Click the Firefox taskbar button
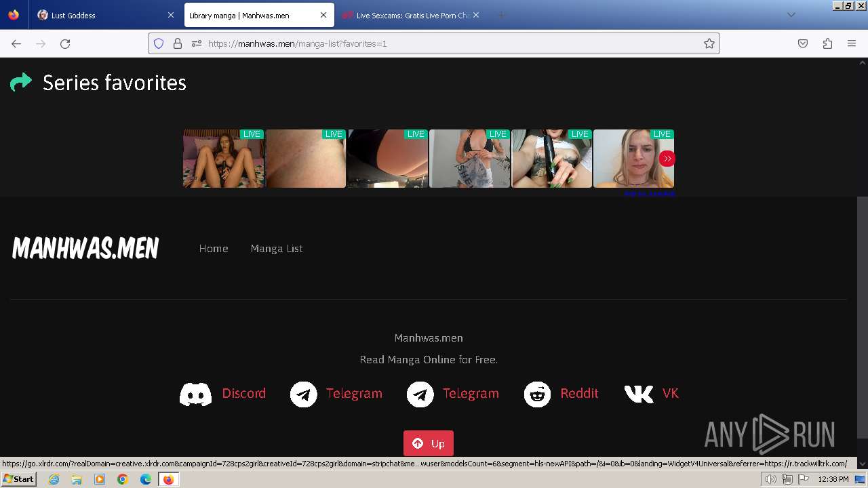Image resolution: width=868 pixels, height=488 pixels. [168, 479]
